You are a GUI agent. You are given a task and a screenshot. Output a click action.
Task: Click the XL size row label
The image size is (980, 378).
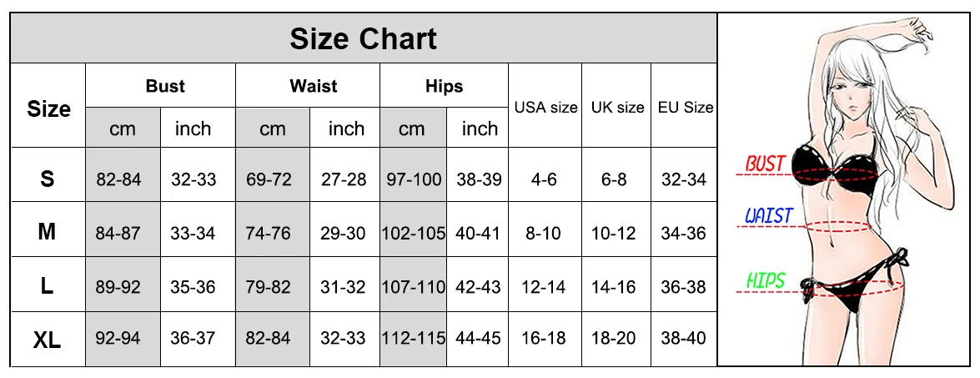tap(48, 340)
